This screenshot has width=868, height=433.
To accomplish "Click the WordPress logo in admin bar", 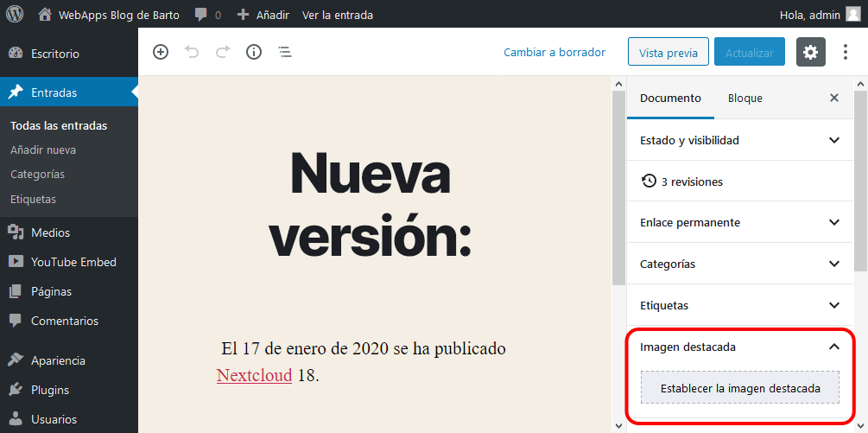I will pos(15,14).
